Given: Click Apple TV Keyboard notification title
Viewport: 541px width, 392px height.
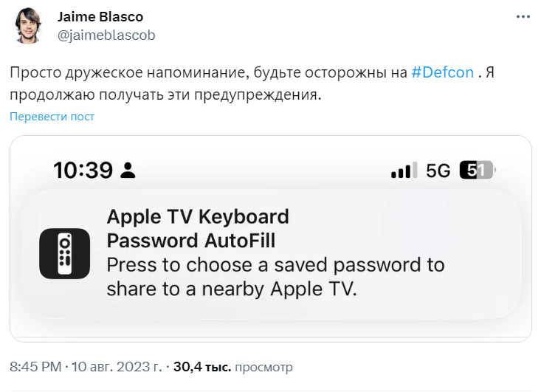Looking at the screenshot, I should coord(198,217).
